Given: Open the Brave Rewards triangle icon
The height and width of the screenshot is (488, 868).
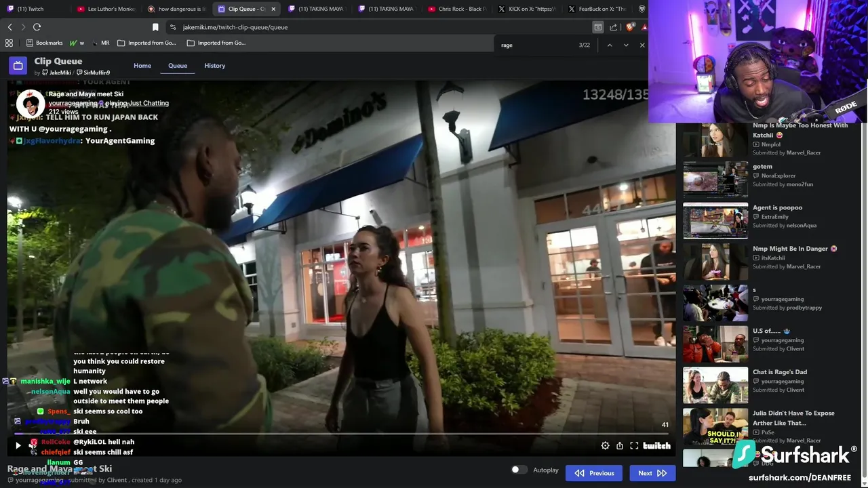Looking at the screenshot, I should 644,27.
